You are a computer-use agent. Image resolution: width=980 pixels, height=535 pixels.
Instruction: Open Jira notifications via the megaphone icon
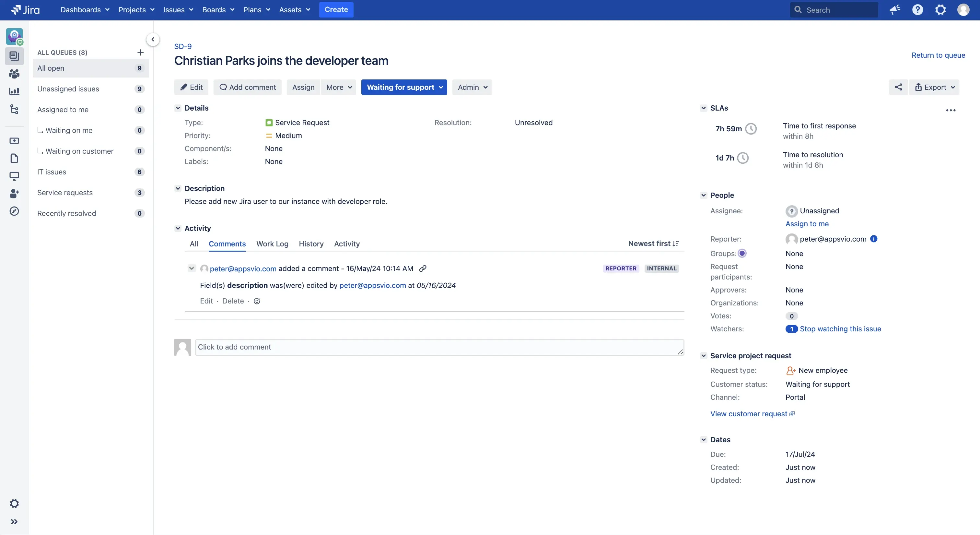[x=895, y=9]
